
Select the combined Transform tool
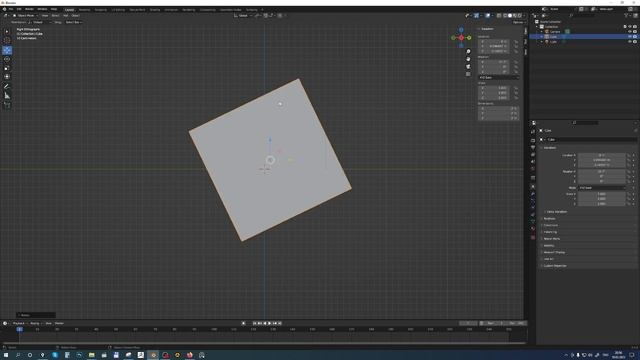pos(7,76)
